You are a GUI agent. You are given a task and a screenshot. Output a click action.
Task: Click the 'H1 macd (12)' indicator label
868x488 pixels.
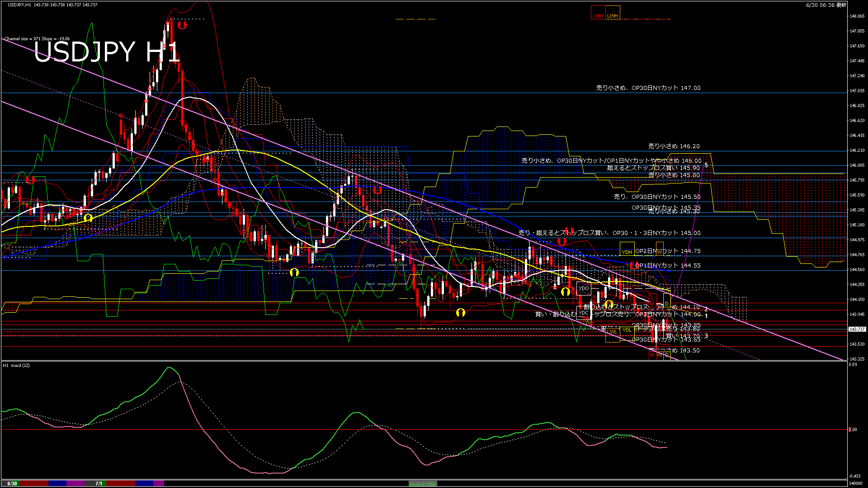16,365
